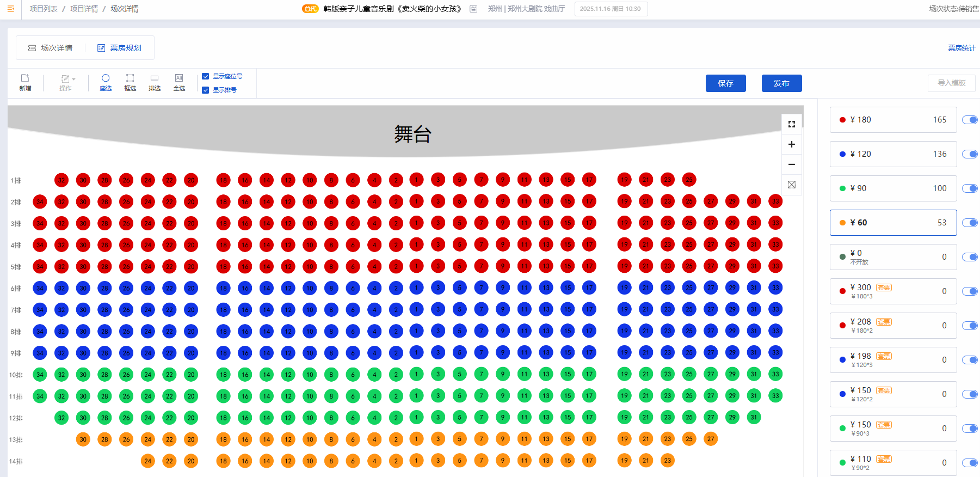Select the 排选 row-selection tool
The image size is (980, 477).
pos(155,82)
